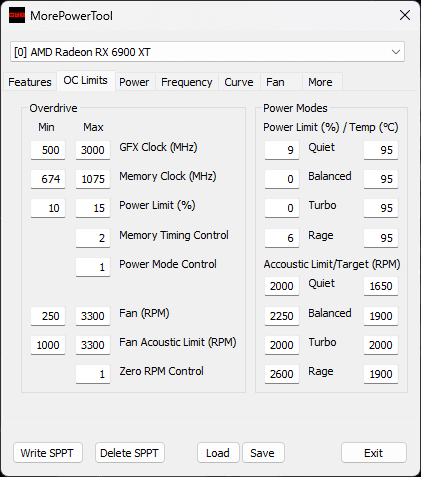Edit the Rage acoustic target field (1900)
Screen dimensions: 421x477
pyautogui.click(x=381, y=374)
